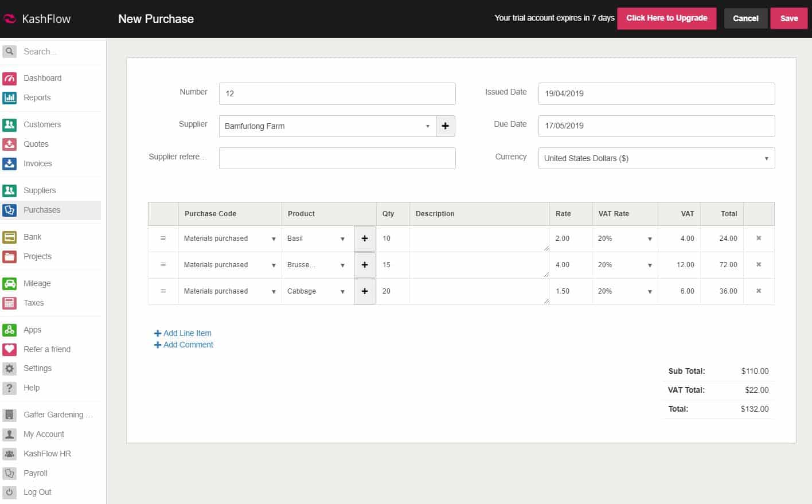Screen dimensions: 812x504
Task: Click the Cancel button
Action: click(745, 18)
